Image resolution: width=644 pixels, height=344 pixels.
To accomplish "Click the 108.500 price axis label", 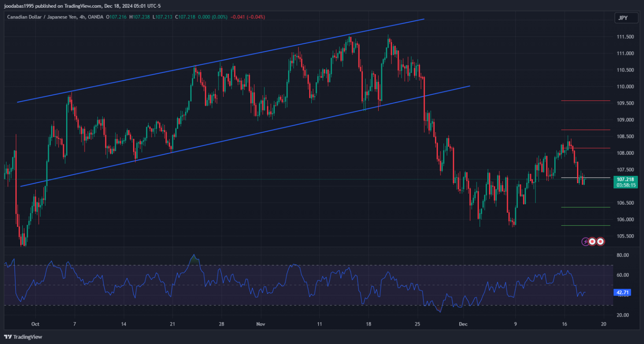I will [x=625, y=136].
